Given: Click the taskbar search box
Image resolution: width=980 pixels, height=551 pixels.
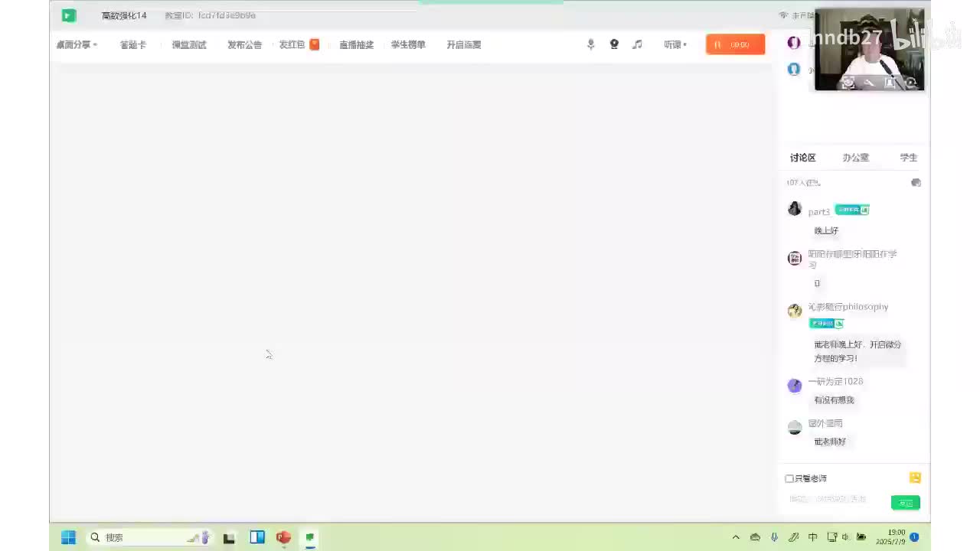Looking at the screenshot, I should click(x=148, y=537).
